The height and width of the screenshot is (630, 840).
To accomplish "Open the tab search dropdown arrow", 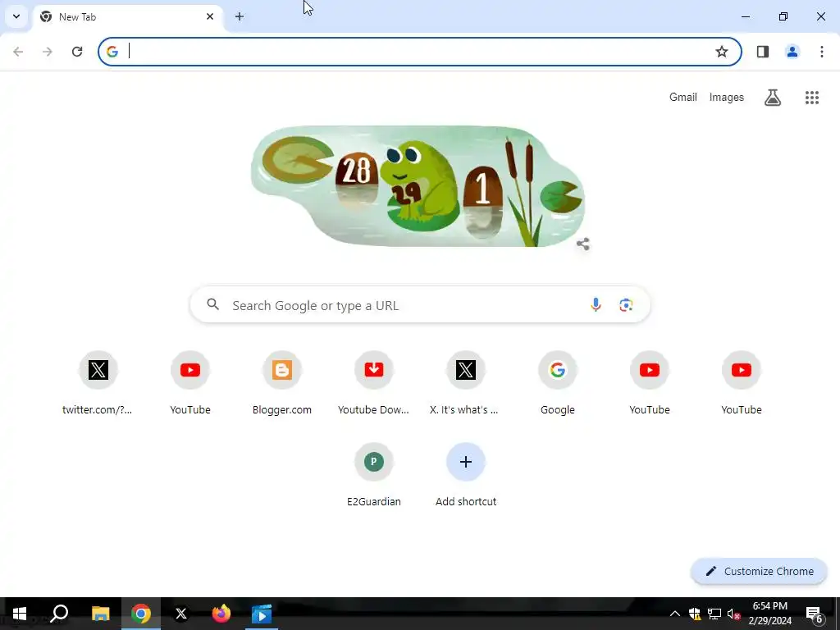I will (x=16, y=16).
